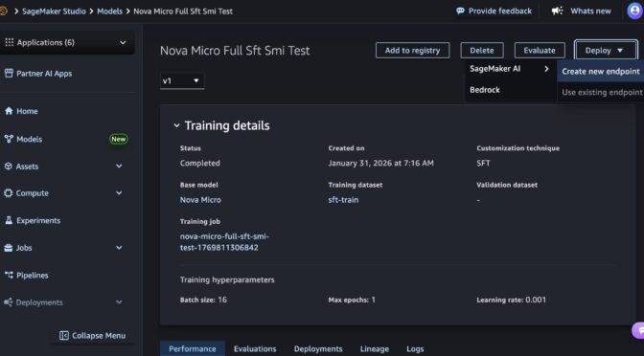Open Models label in the sidebar
The height and width of the screenshot is (356, 644).
(x=29, y=139)
